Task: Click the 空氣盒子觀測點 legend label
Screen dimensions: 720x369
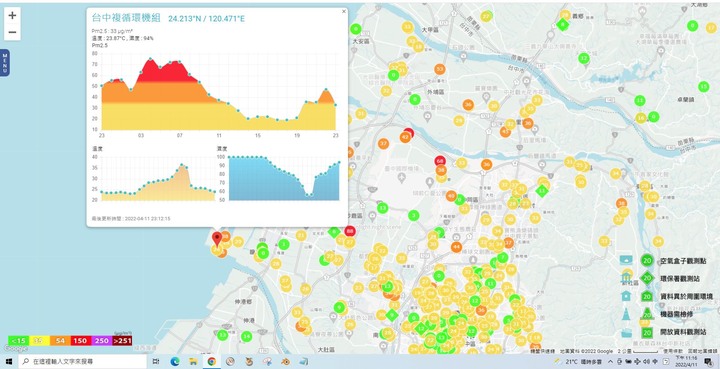Action: pyautogui.click(x=683, y=261)
